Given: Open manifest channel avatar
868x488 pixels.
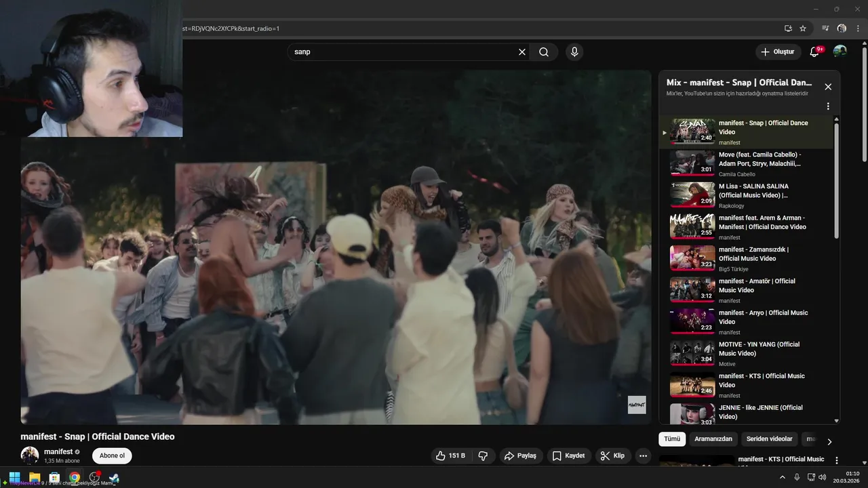Looking at the screenshot, I should [x=30, y=455].
